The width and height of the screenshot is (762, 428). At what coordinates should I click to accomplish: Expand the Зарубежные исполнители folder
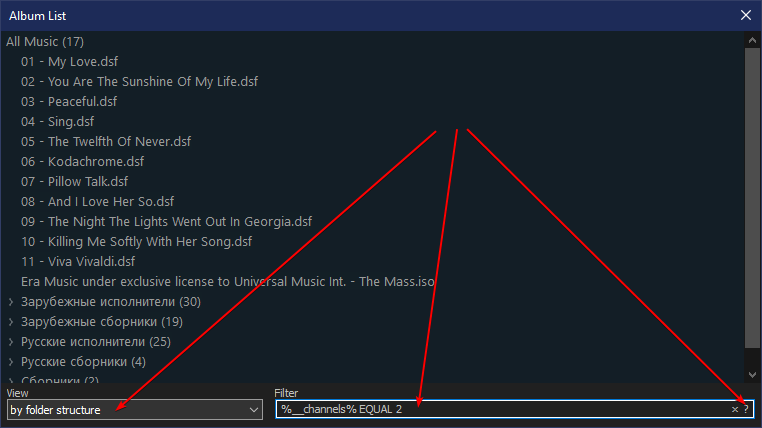pos(11,302)
